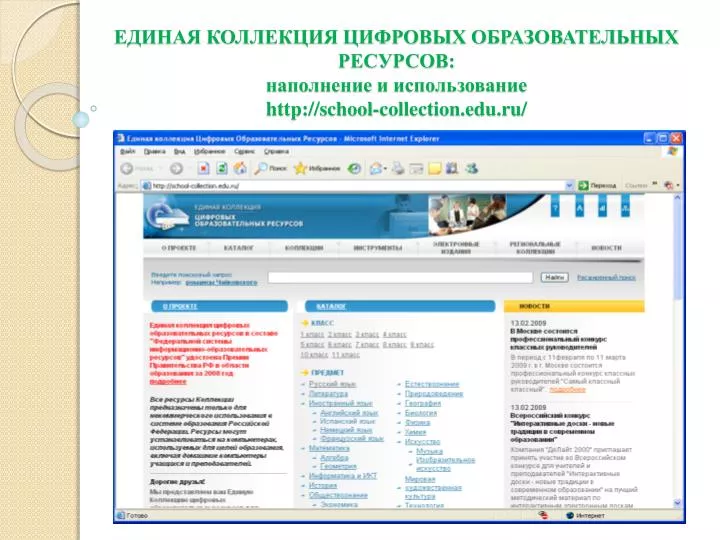Click the site search query field

click(x=400, y=277)
